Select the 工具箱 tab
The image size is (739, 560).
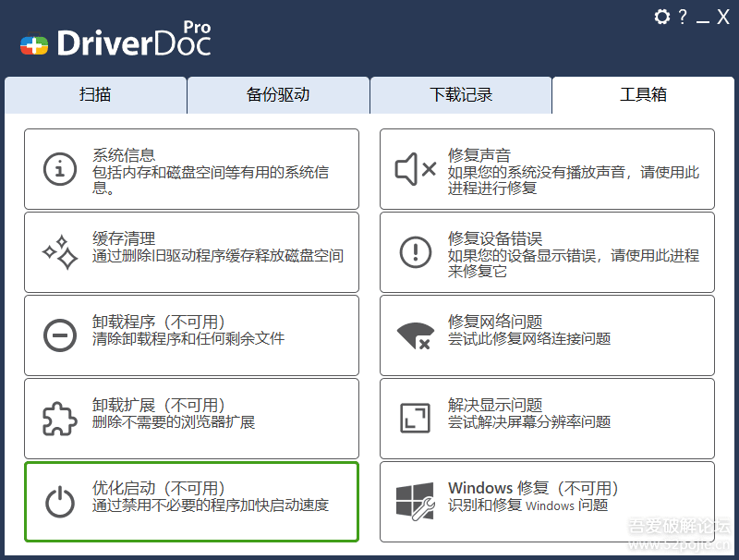click(x=643, y=95)
